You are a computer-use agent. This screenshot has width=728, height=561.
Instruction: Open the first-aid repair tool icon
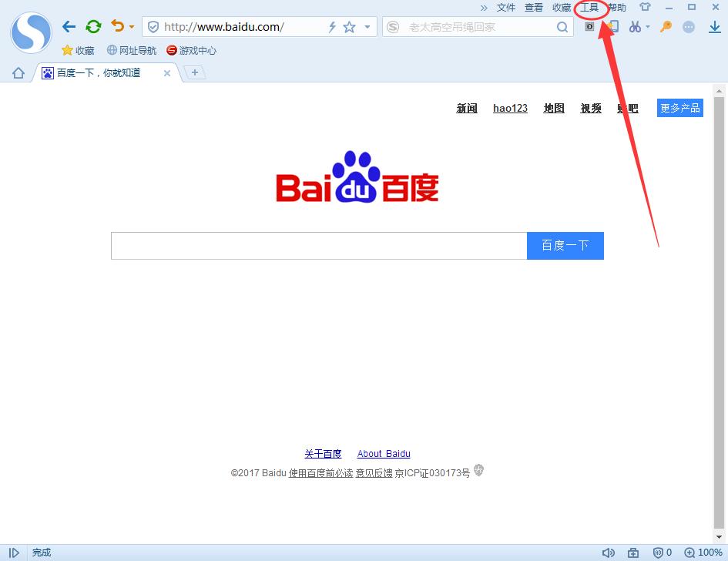633,553
